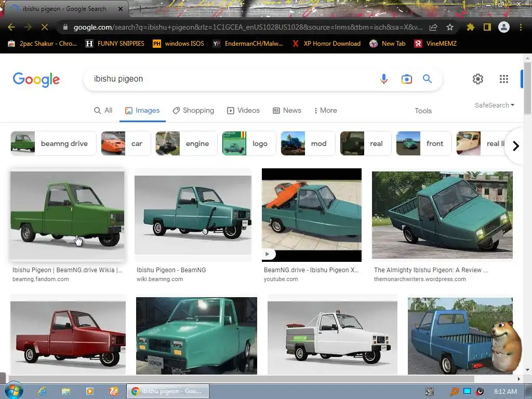Image resolution: width=532 pixels, height=399 pixels.
Task: Switch to the Shopping tab
Action: click(193, 111)
